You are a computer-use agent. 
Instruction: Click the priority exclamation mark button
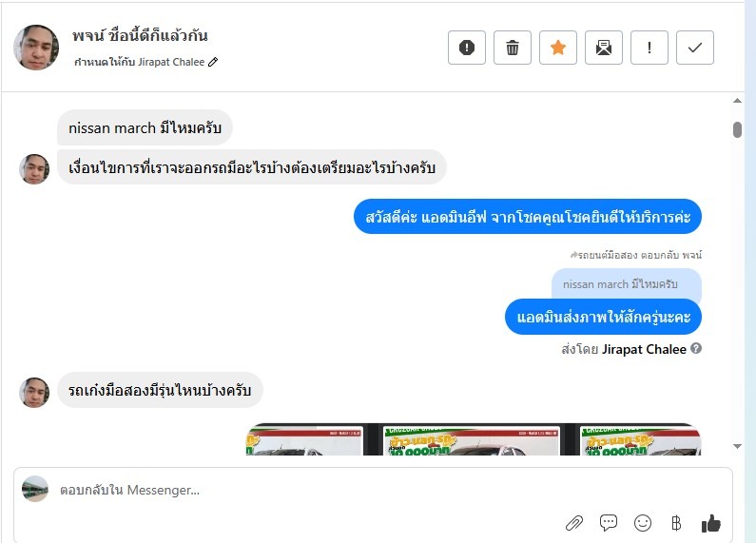tap(649, 48)
